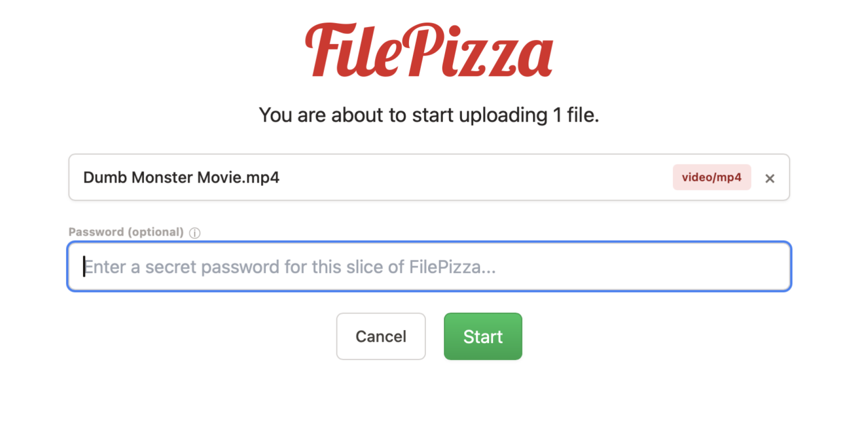Image resolution: width=868 pixels, height=421 pixels.
Task: Show the tooltip icon beside Password (optional)
Action: pyautogui.click(x=195, y=233)
